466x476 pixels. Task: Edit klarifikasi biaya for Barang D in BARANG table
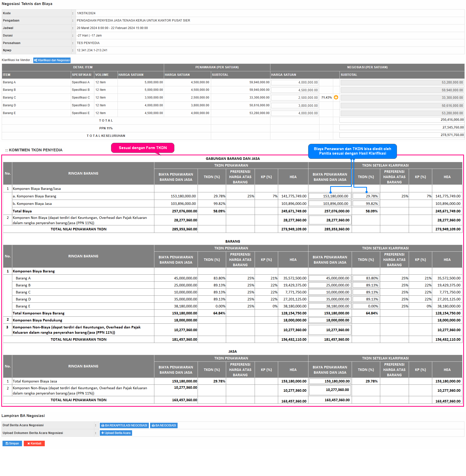click(x=330, y=299)
